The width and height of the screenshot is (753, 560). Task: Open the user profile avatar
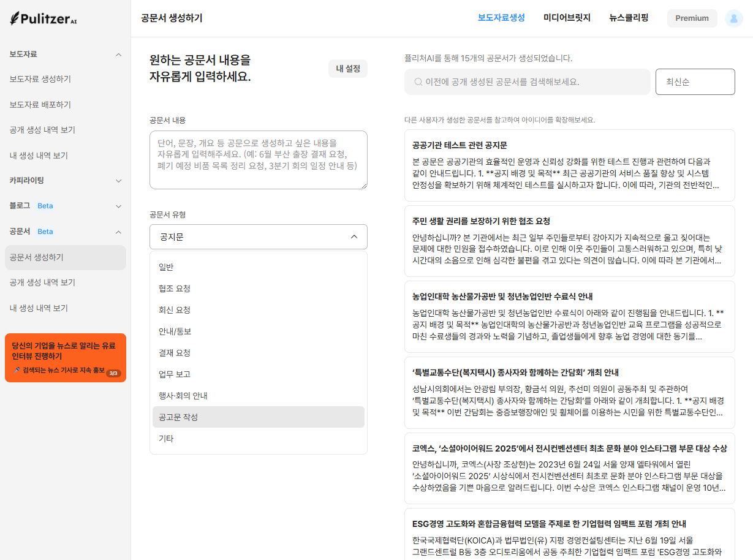[733, 18]
